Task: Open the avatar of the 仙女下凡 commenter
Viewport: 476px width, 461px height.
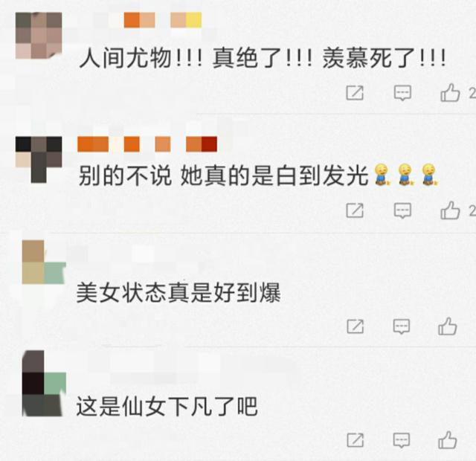Action: point(44,384)
